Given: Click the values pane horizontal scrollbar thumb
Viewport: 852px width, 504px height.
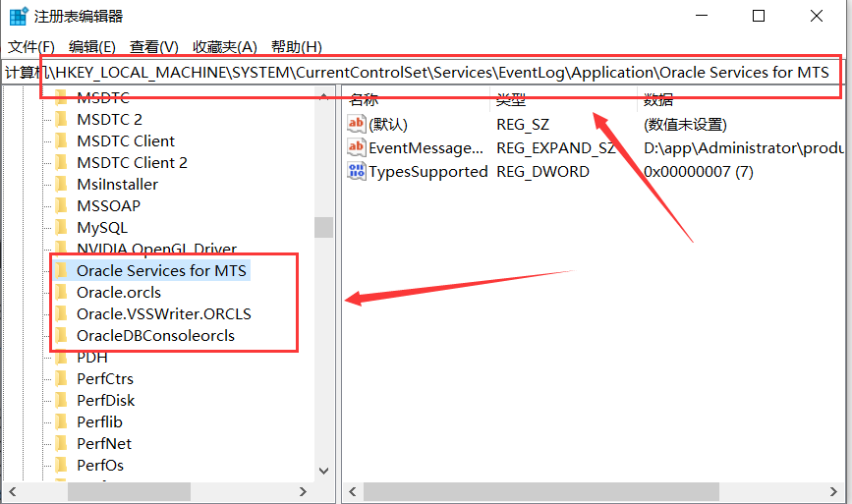Looking at the screenshot, I should pyautogui.click(x=541, y=492).
